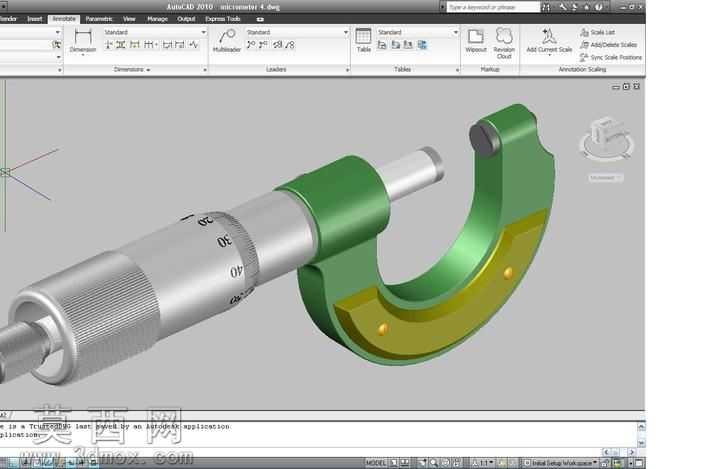Click the magnifier zoom icon in status bar
The width and height of the screenshot is (704, 469).
433,463
